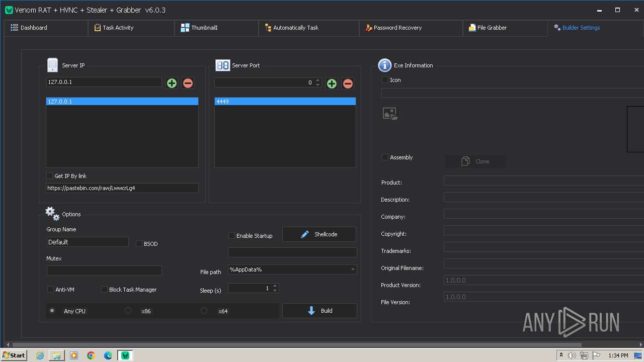The image size is (644, 362).
Task: Add the typed Server IP with green plus
Action: click(172, 83)
